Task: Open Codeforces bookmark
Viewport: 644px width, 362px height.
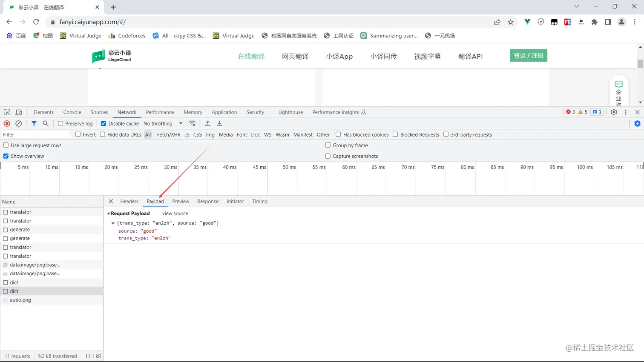Action: 127,36
